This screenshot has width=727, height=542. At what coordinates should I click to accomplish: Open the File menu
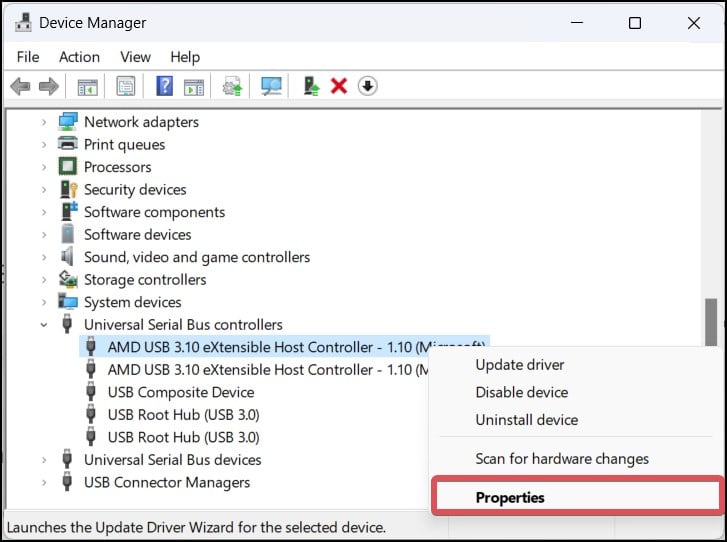click(x=28, y=57)
